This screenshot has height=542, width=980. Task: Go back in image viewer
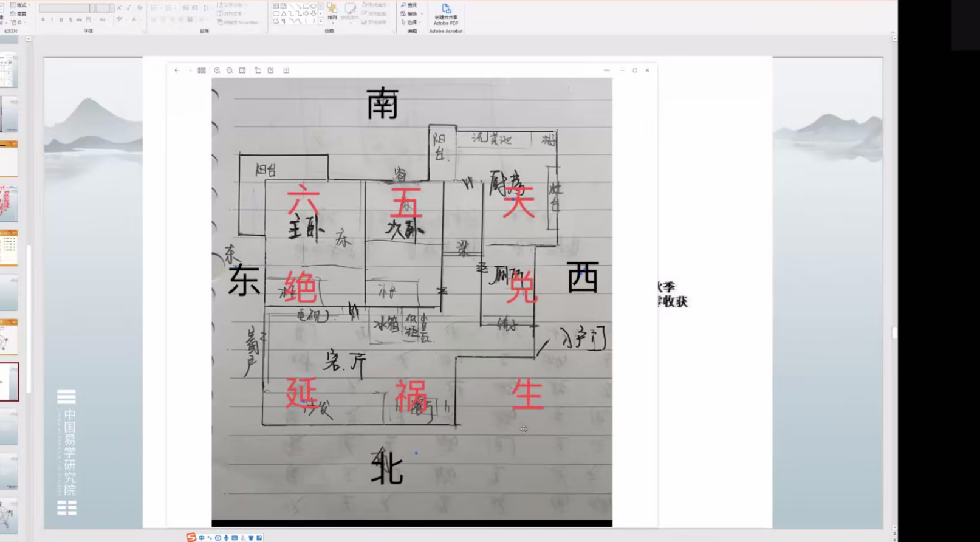click(x=177, y=70)
